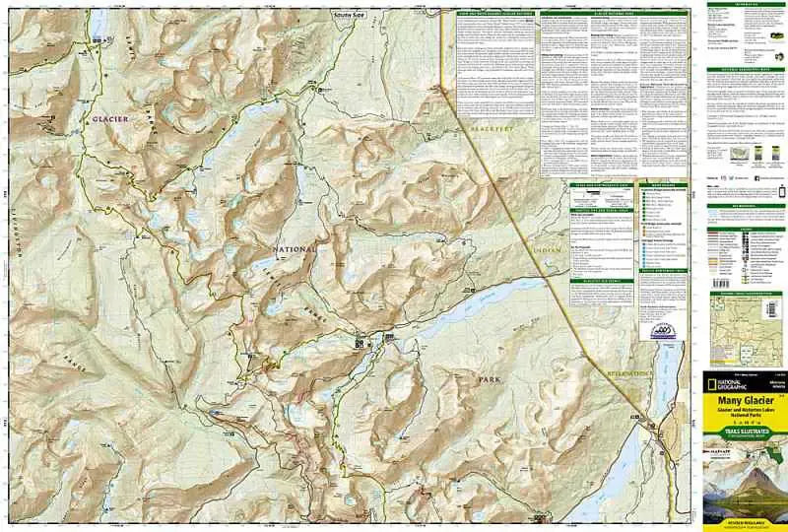
Task: Click the round seal logo below map guides
Action: coord(662,330)
